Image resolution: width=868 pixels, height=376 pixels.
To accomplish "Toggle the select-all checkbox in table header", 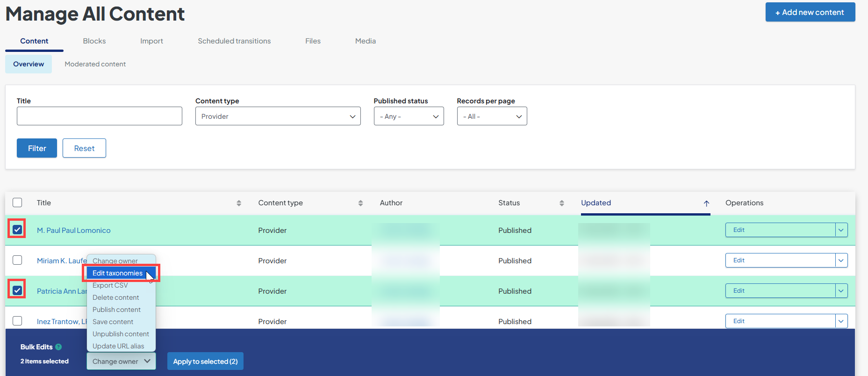I will [17, 202].
